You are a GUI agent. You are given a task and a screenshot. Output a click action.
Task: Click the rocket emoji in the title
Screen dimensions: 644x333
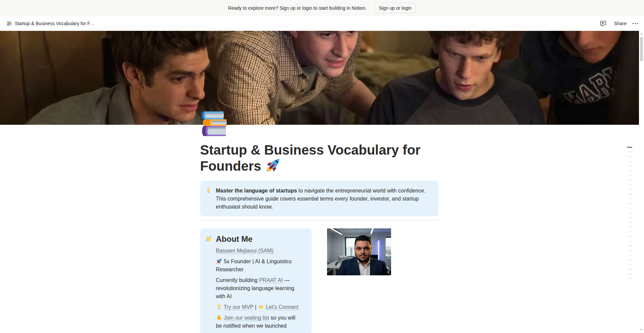[273, 166]
